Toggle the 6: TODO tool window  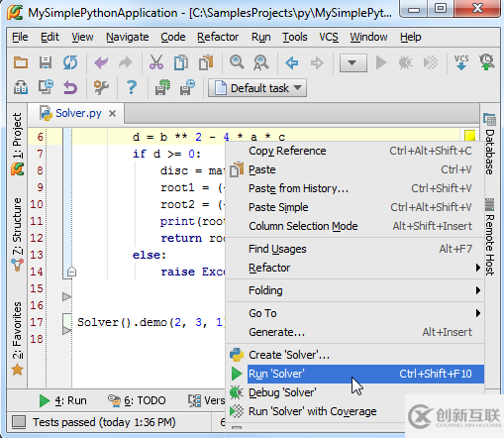137,400
